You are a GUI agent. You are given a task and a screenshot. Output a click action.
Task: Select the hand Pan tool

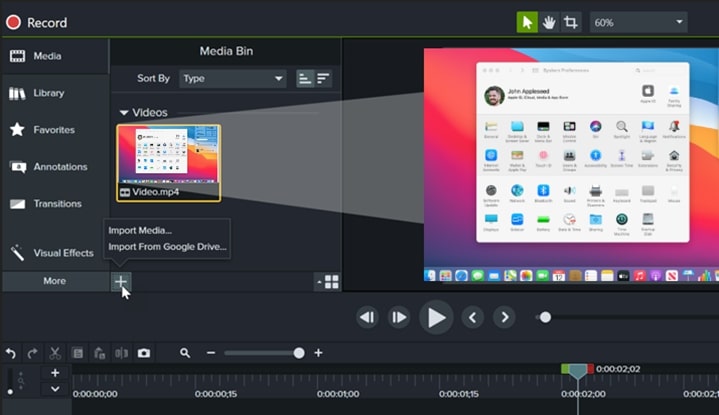click(548, 22)
